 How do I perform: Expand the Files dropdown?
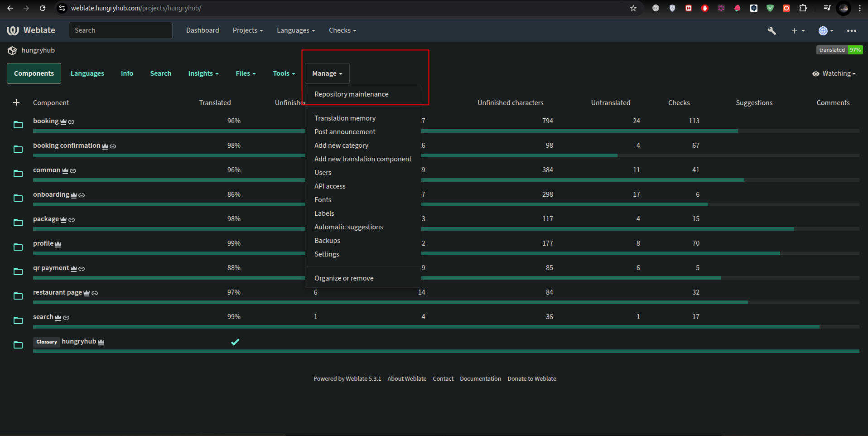246,73
